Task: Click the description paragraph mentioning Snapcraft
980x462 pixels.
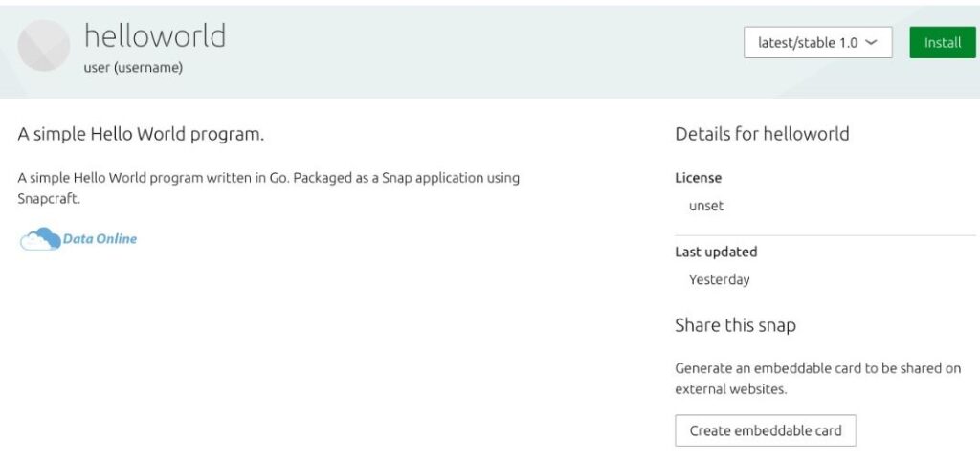Action: (269, 187)
